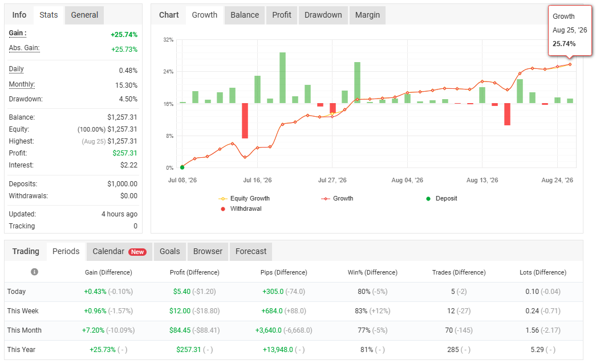Click Abs. Gain value +25.73%
The image size is (596, 364).
[124, 50]
